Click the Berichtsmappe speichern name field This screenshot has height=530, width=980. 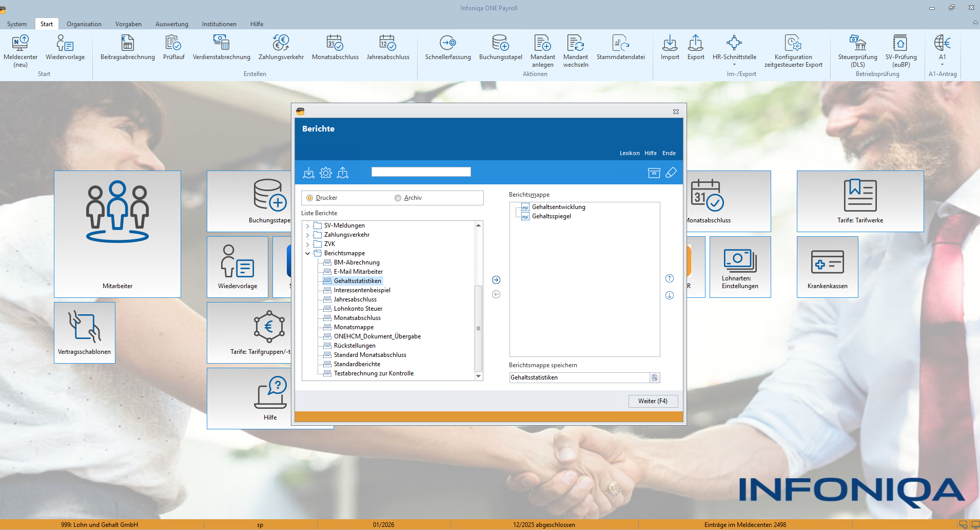pyautogui.click(x=579, y=377)
